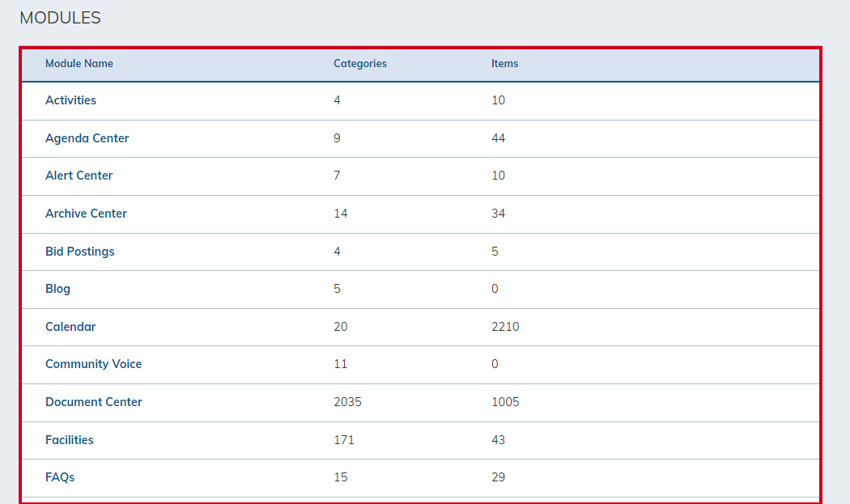
Task: Click the Categories column header
Action: pyautogui.click(x=360, y=63)
